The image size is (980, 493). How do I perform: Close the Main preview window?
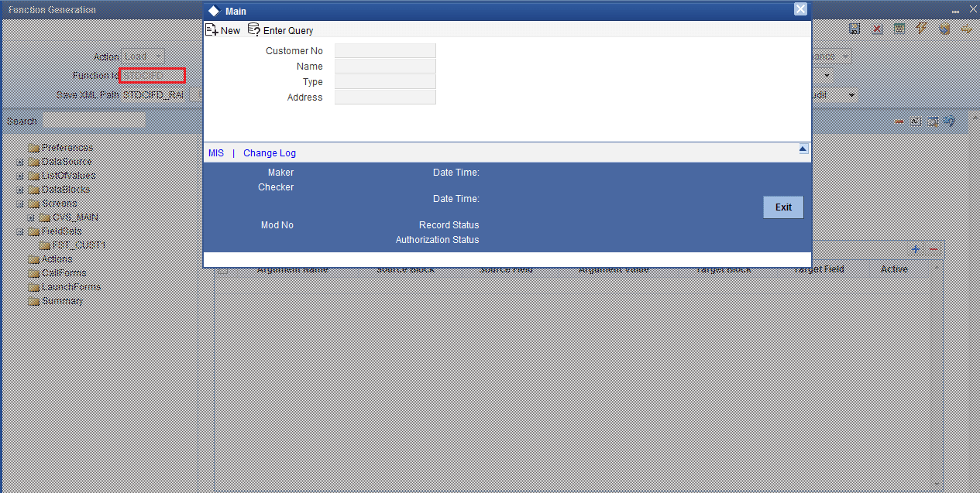pos(801,9)
